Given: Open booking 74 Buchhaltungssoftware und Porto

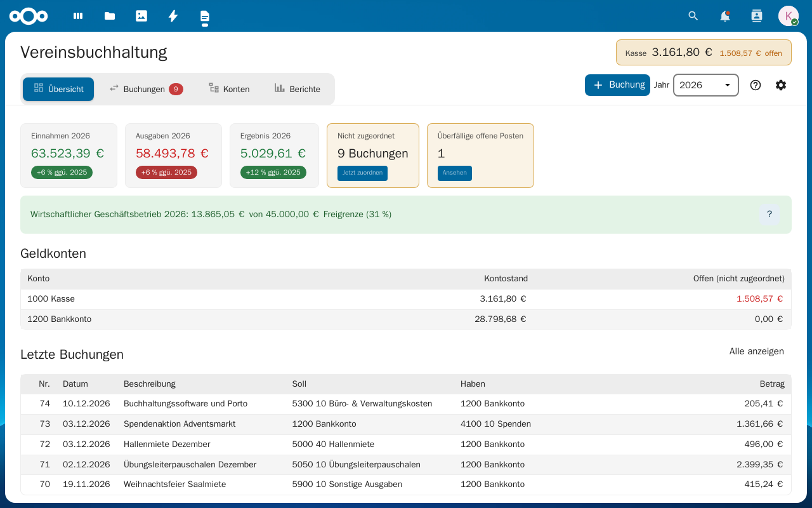Looking at the screenshot, I should pyautogui.click(x=406, y=404).
